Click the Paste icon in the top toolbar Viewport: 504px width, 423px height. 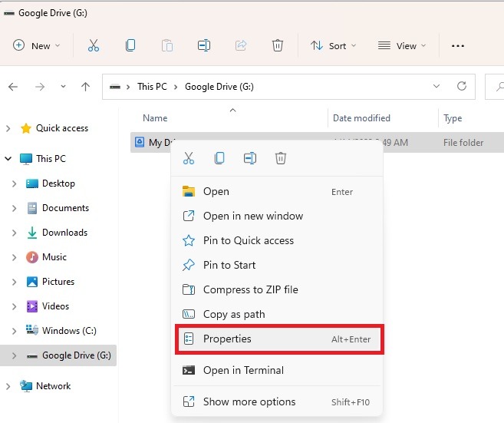click(x=167, y=45)
